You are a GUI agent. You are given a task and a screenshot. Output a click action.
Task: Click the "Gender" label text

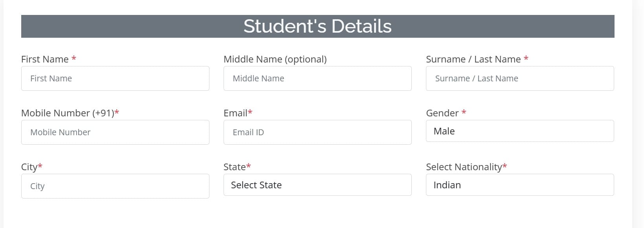[442, 113]
